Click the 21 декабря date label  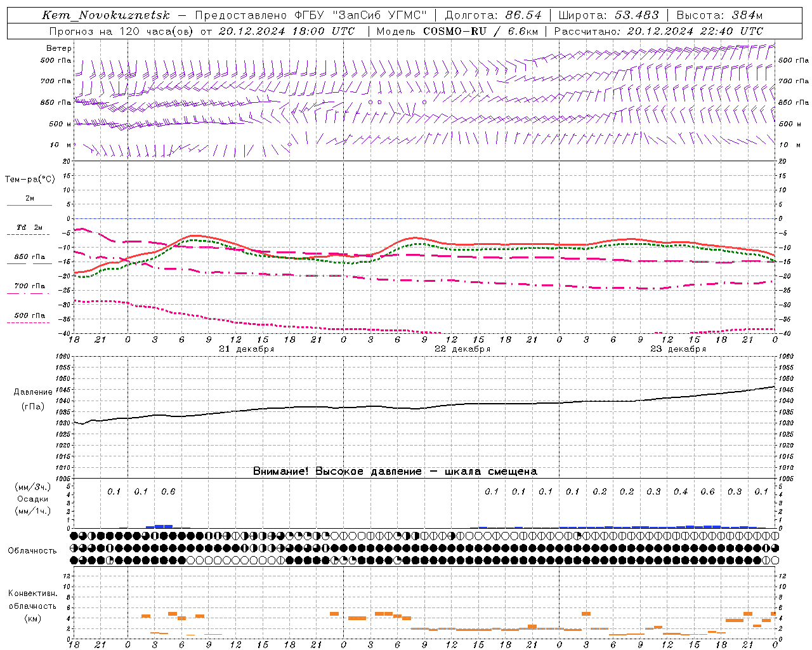click(246, 349)
